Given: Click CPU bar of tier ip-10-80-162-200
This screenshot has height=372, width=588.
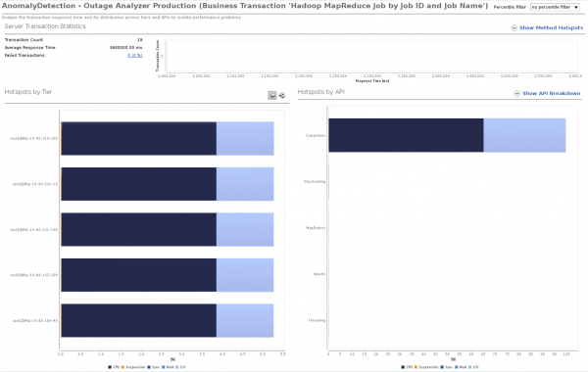Looking at the screenshot, I should 139,275.
